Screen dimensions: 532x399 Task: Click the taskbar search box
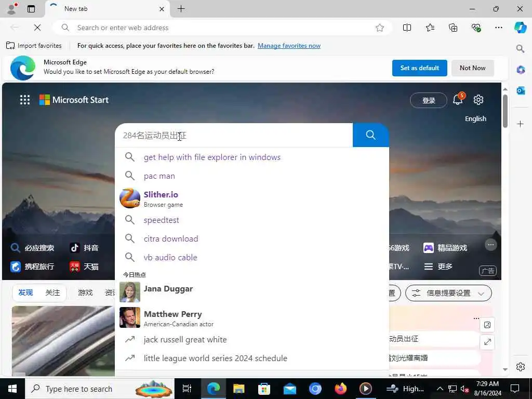(x=100, y=389)
